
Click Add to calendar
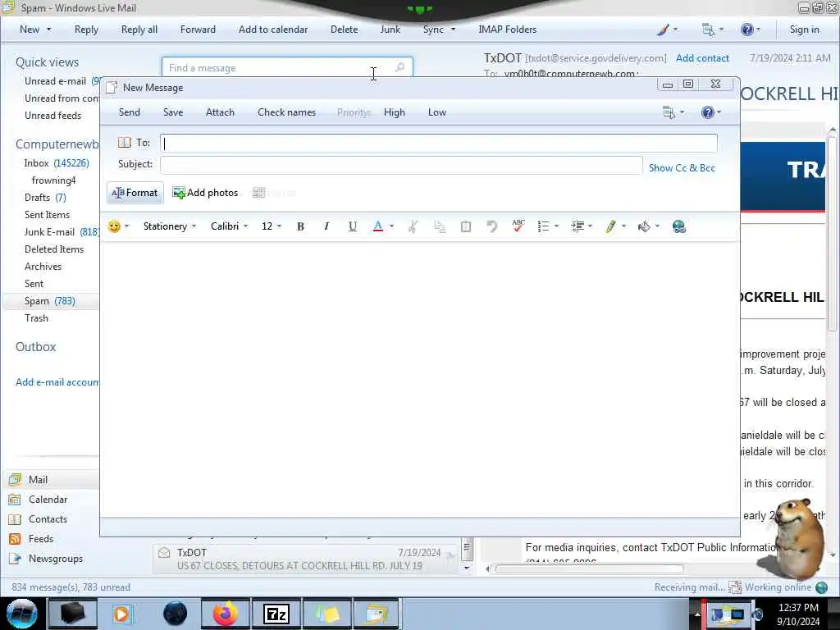(x=273, y=30)
